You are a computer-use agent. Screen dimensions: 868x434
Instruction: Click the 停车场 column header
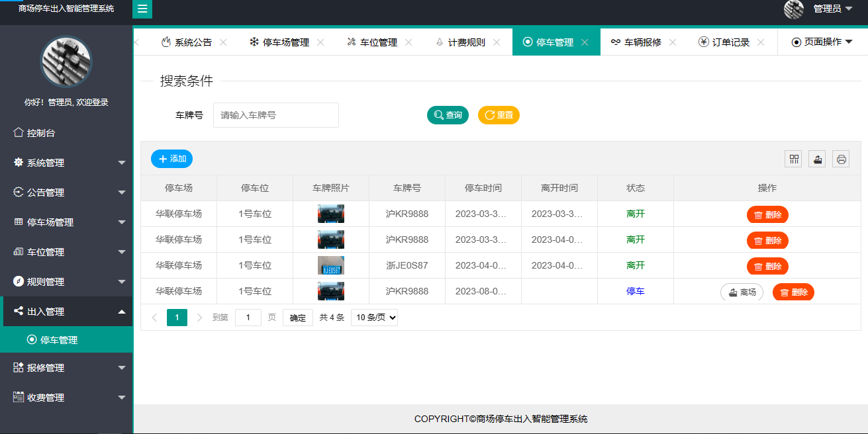click(x=179, y=188)
